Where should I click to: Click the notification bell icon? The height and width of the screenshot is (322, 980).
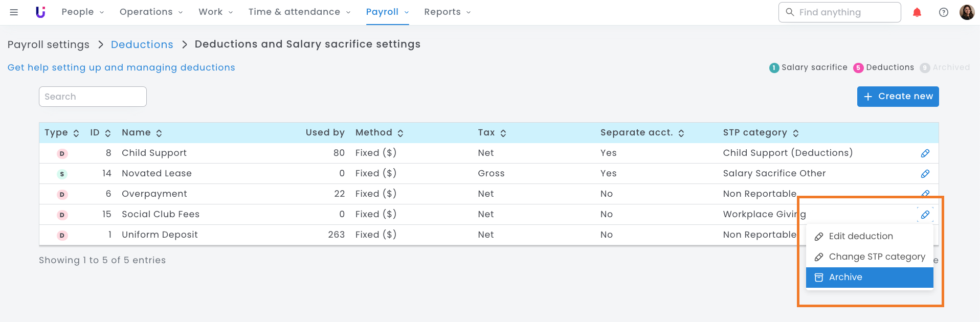click(x=917, y=12)
